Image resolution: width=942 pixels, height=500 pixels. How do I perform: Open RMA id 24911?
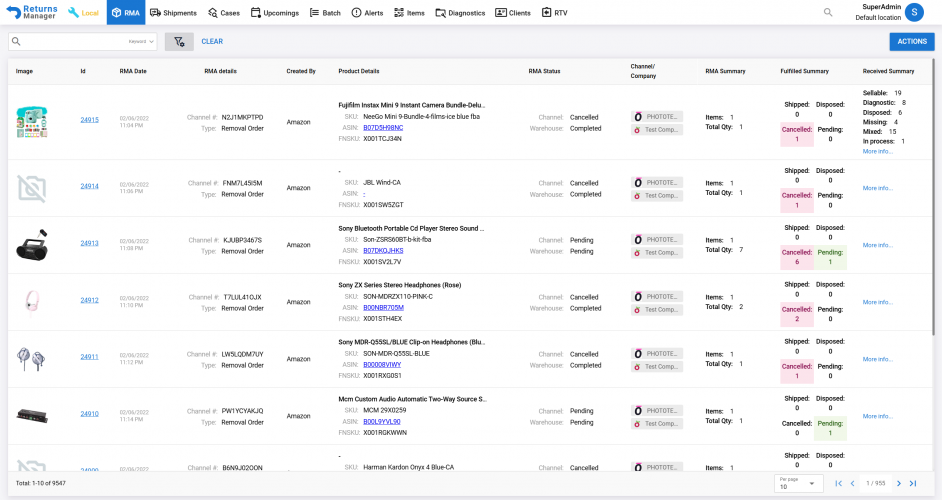pyautogui.click(x=90, y=357)
